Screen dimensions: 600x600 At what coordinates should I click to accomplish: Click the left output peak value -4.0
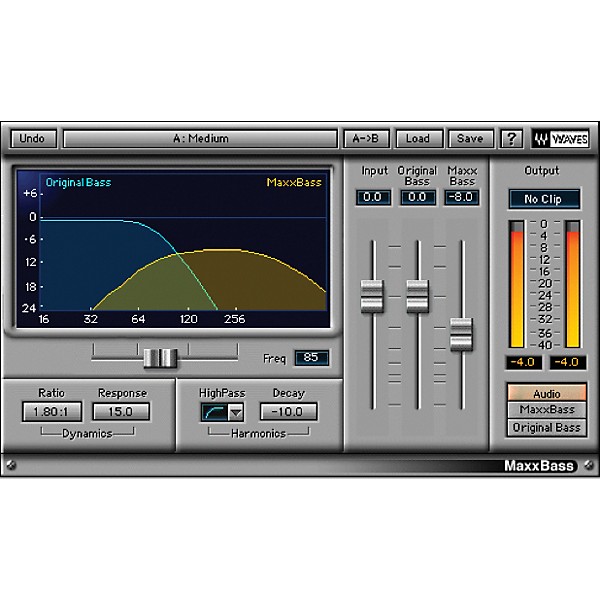(523, 362)
